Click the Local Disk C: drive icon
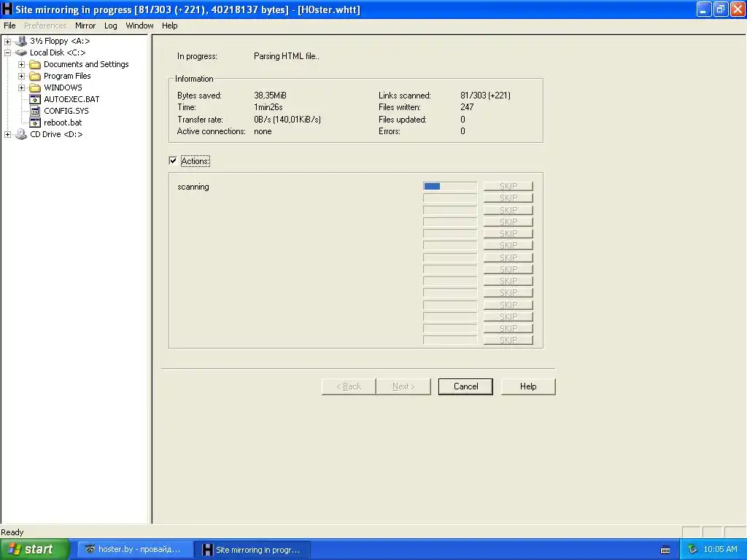The height and width of the screenshot is (560, 747). coord(21,52)
